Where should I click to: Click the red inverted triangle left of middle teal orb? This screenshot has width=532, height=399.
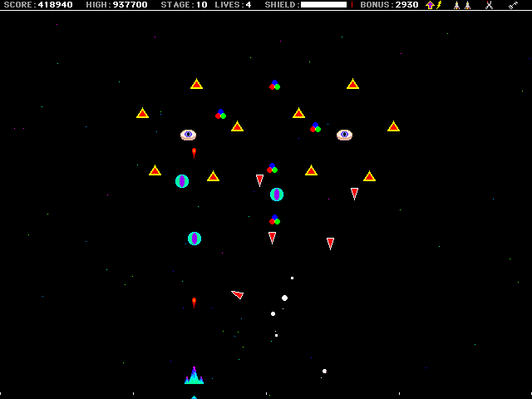pos(259,180)
